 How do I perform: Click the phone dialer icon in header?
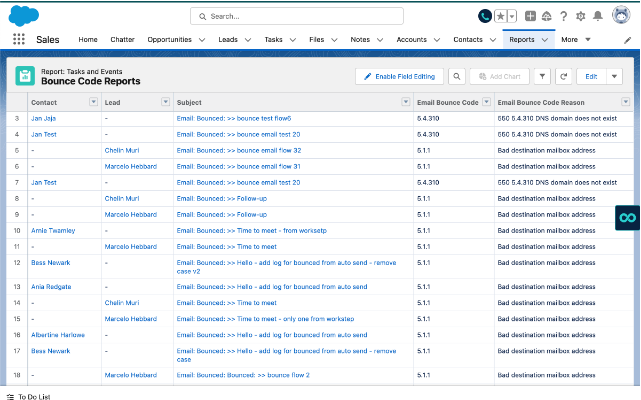point(485,16)
